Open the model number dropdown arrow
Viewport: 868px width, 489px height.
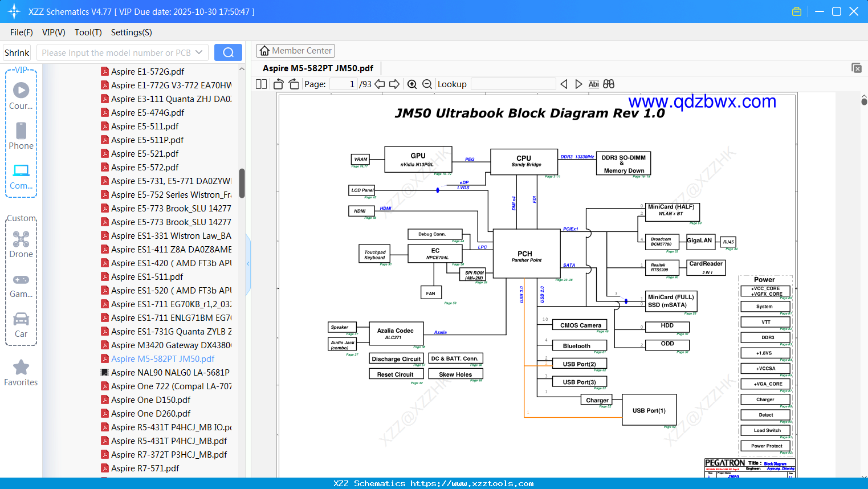tap(199, 52)
